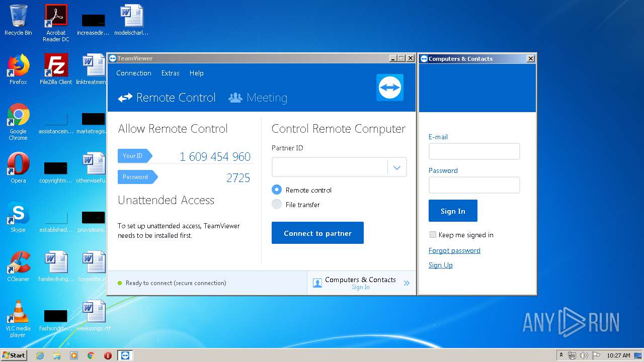Click the volume speaker tray icon

point(584,355)
